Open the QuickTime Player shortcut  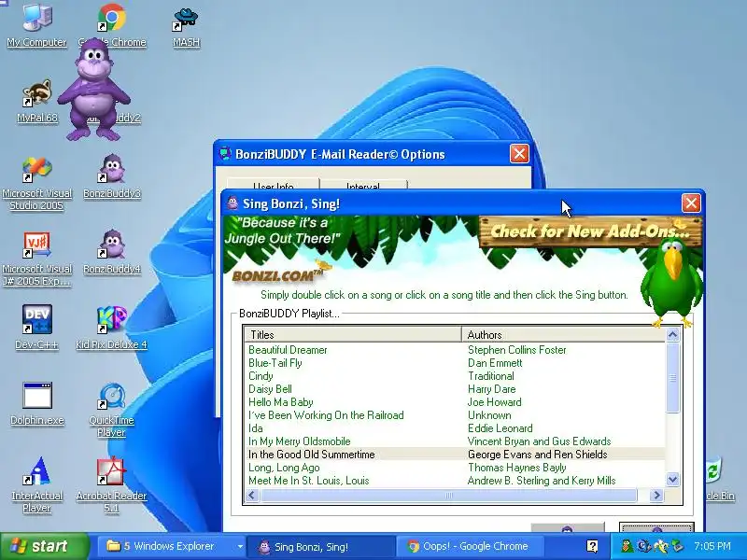111,409
